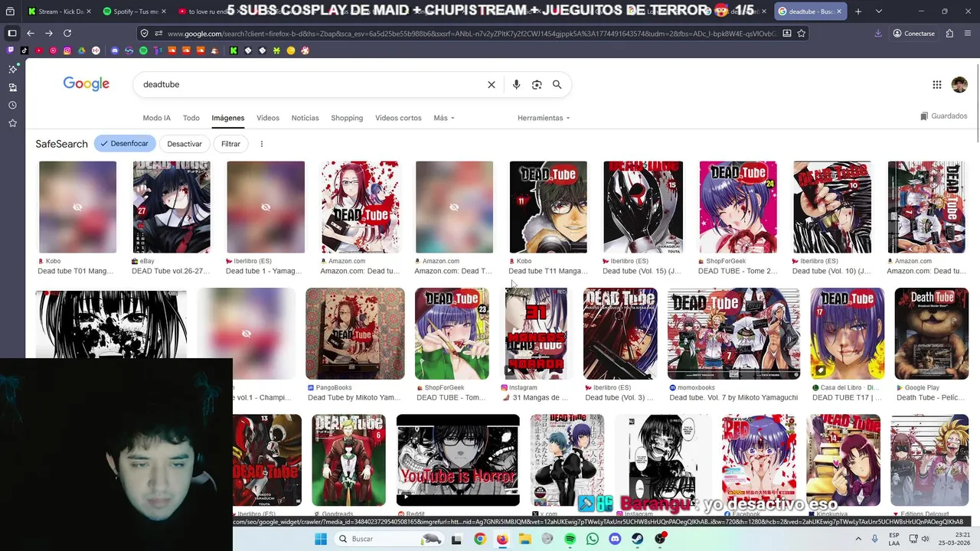
Task: Open the browser extensions puzzle icon
Action: point(949,34)
